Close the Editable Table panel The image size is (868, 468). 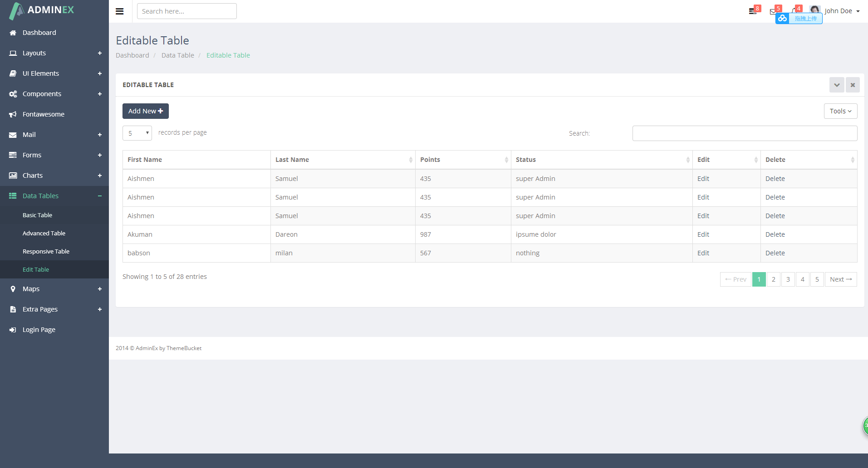853,85
